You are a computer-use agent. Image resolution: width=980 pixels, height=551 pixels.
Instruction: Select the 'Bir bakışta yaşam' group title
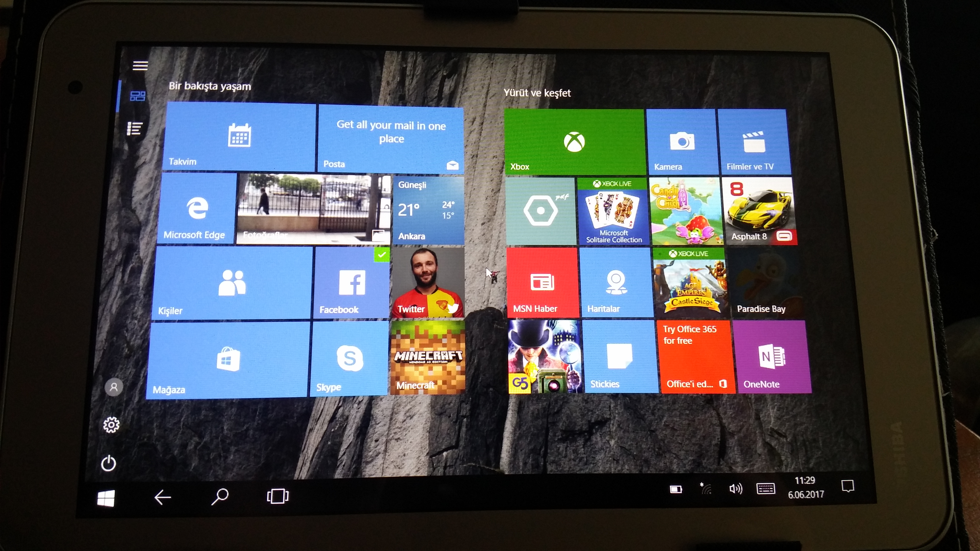[x=210, y=86]
